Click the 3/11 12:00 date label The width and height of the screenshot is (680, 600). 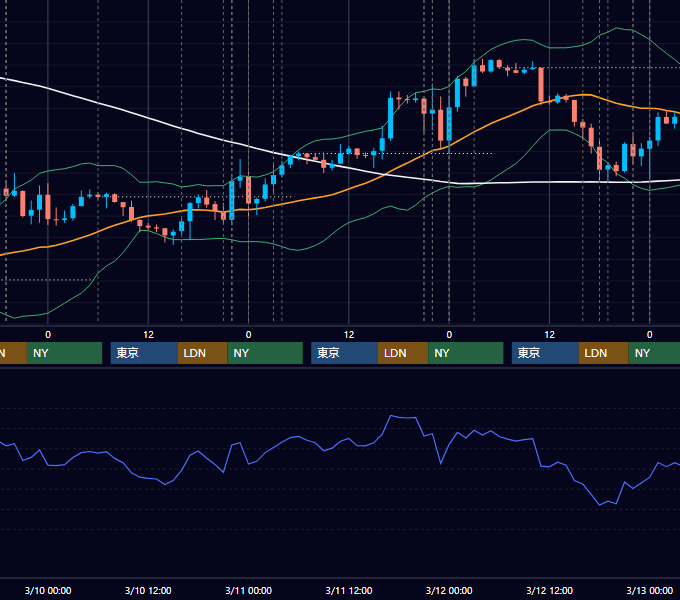[349, 590]
